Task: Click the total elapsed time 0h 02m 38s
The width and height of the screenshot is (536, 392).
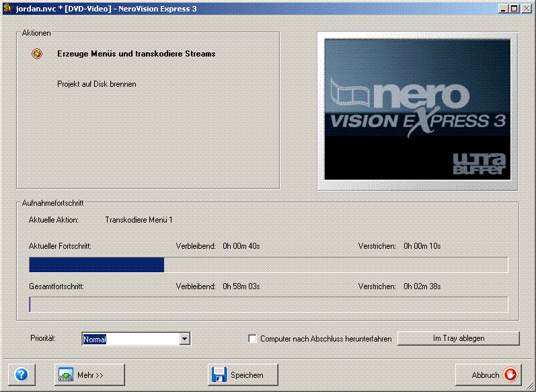Action: [x=422, y=286]
